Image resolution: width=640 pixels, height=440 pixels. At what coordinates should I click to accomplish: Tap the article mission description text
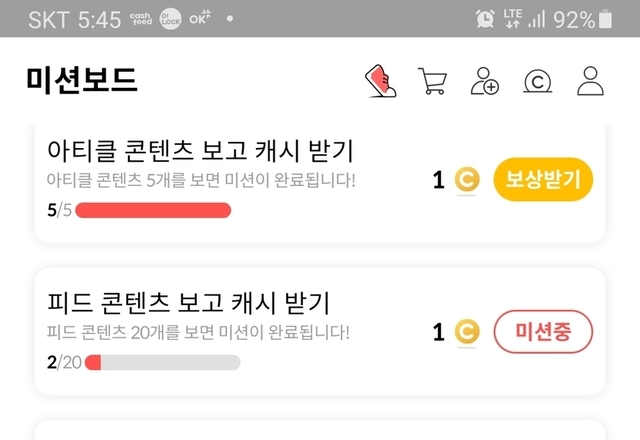pos(201,181)
